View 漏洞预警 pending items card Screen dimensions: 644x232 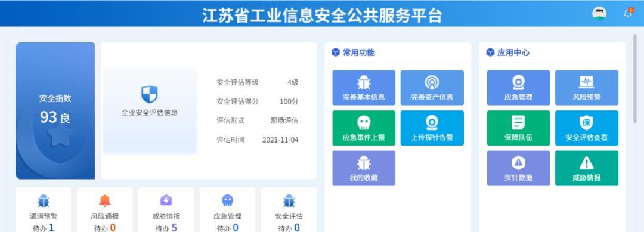tap(43, 210)
